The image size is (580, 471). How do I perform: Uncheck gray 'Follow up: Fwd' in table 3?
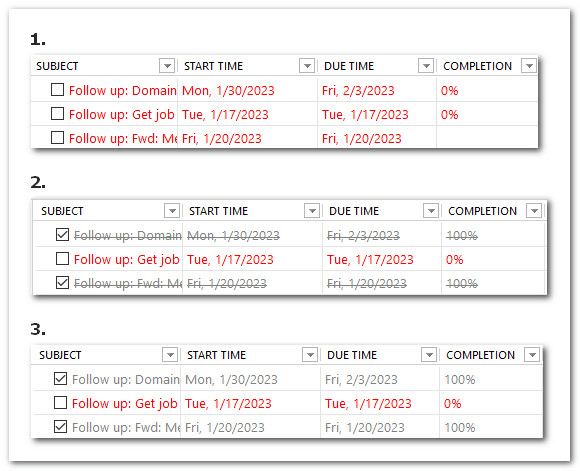click(x=60, y=427)
